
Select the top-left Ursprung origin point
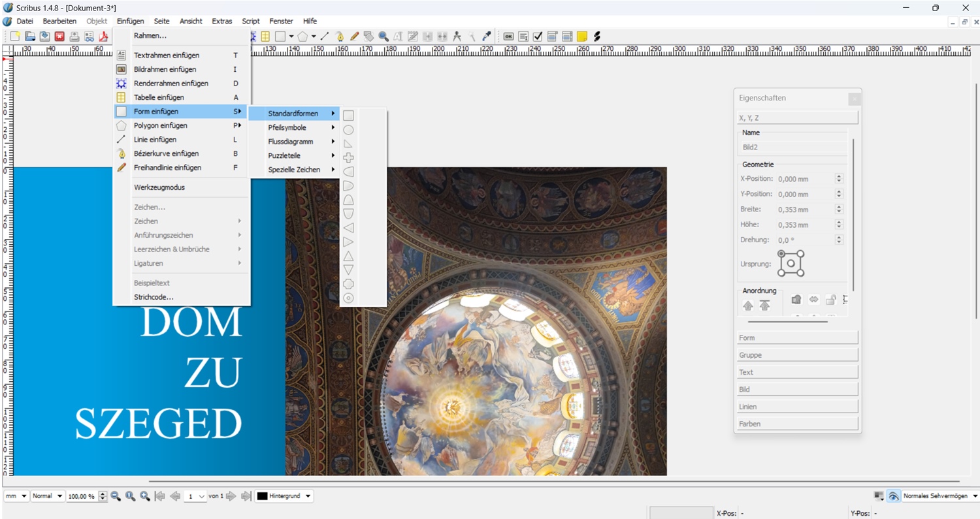[x=781, y=254]
